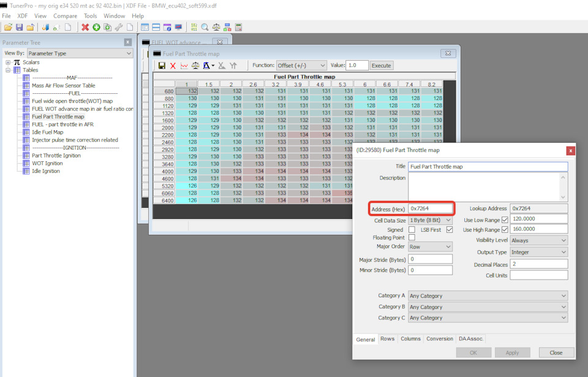Select WOT Ignition table in tree
Screen dimensions: 588x377
click(x=47, y=163)
